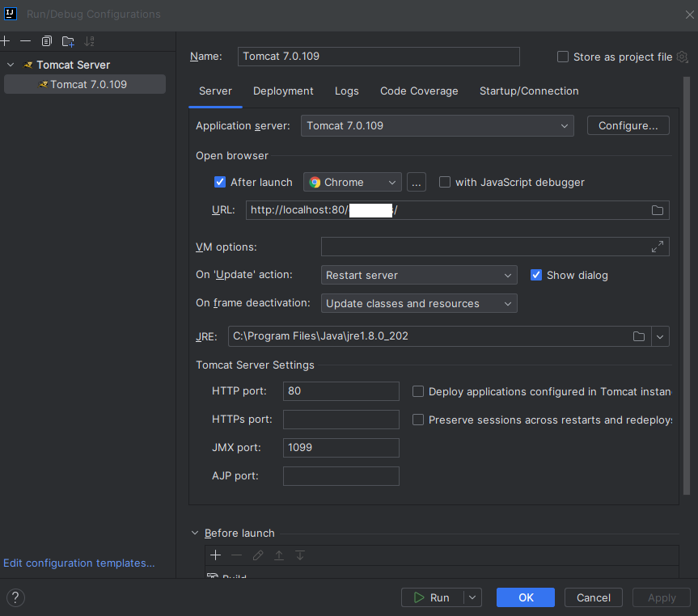Expand the VM options field
The width and height of the screenshot is (698, 616).
tap(657, 247)
